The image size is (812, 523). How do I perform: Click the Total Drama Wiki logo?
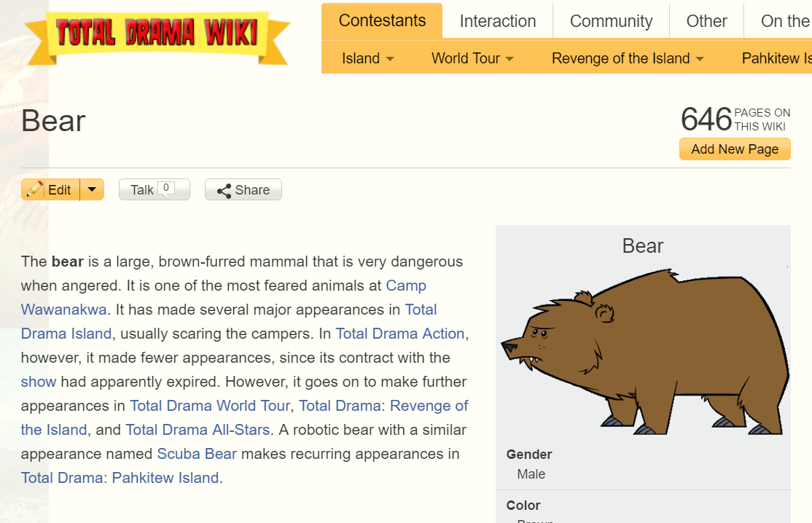[157, 37]
